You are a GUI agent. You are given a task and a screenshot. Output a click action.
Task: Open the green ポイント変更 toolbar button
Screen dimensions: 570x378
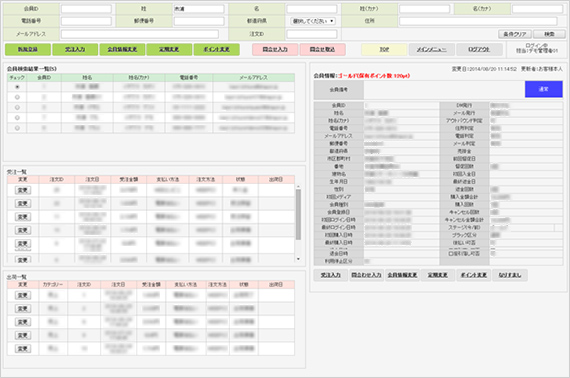click(x=216, y=49)
